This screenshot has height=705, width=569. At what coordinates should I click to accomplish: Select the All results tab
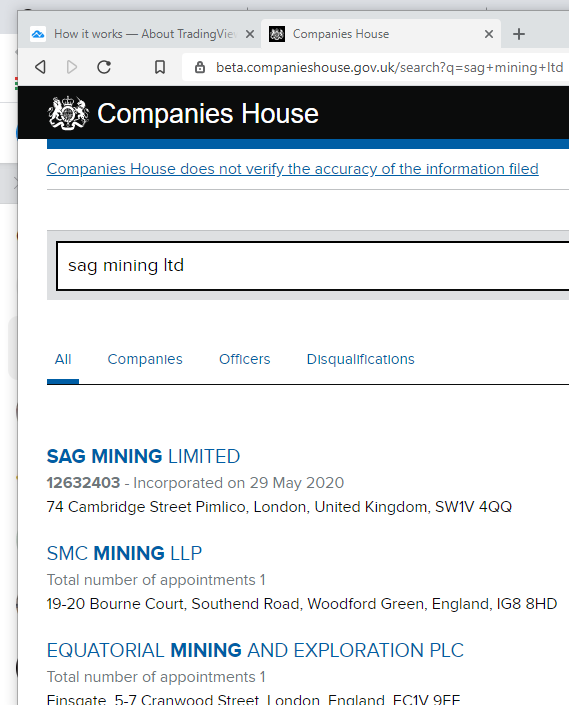pos(63,359)
